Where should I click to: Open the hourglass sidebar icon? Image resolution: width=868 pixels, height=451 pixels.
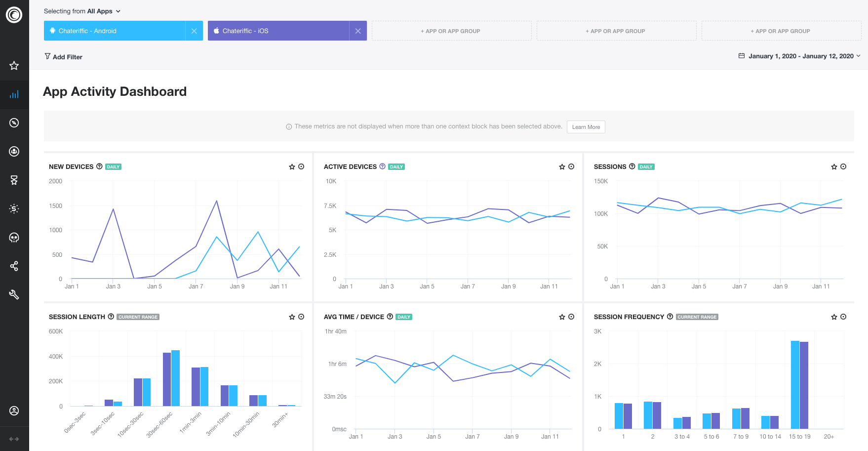click(14, 180)
